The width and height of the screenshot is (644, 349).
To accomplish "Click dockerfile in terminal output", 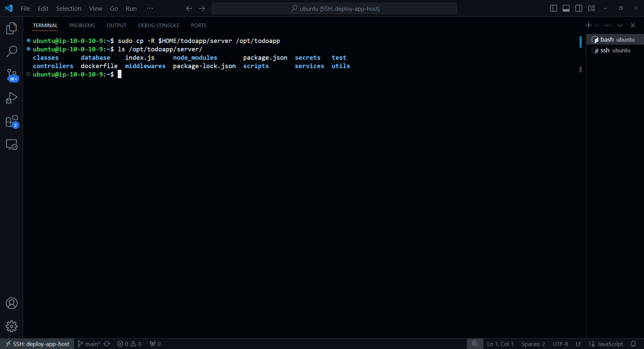I will (x=99, y=66).
